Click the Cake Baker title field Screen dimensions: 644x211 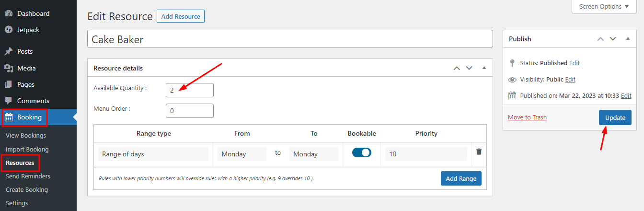coord(290,39)
